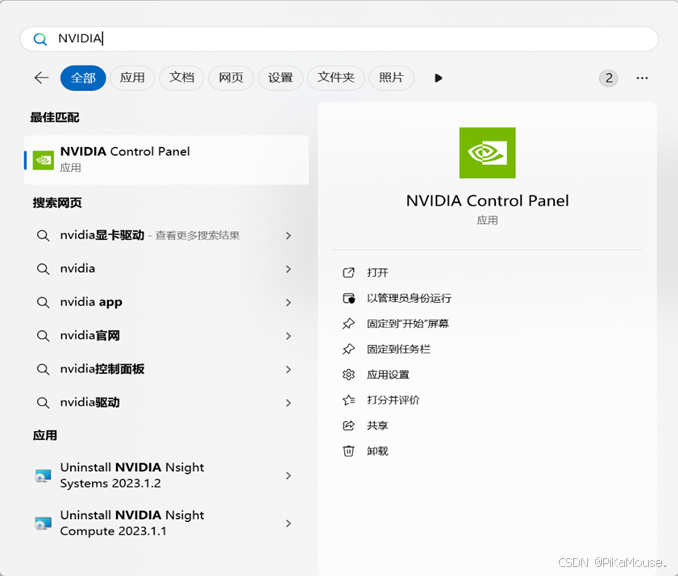The image size is (678, 576).
Task: Click the search magnifier icon in search box
Action: [40, 39]
